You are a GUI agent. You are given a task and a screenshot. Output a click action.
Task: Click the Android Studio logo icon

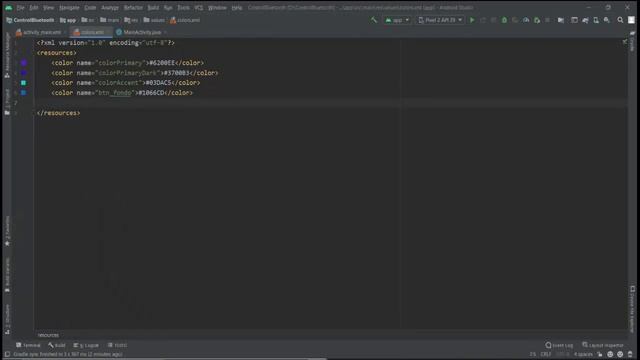point(9,7)
